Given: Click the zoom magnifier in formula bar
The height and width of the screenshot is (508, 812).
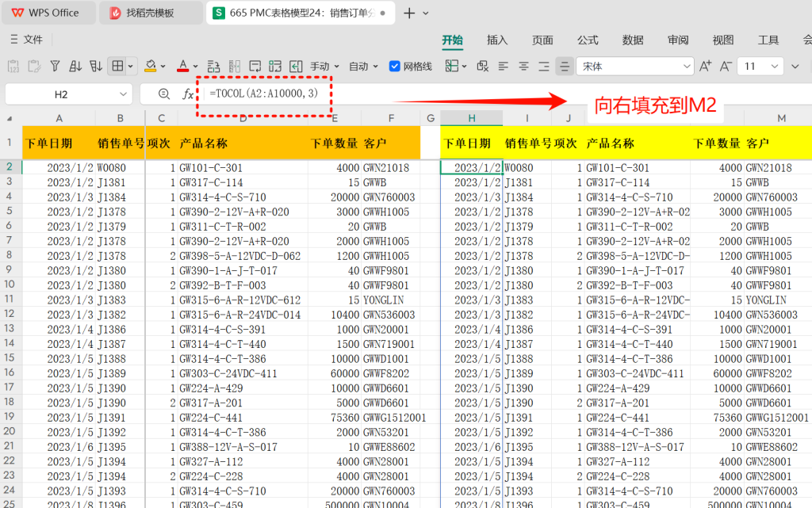Looking at the screenshot, I should click(164, 94).
